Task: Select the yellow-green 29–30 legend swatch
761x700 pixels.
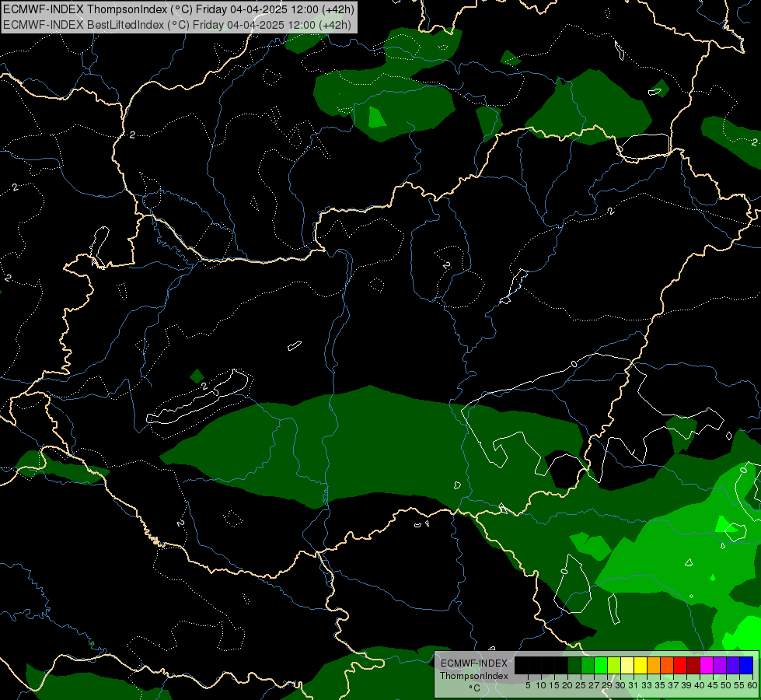Action: pyautogui.click(x=614, y=665)
